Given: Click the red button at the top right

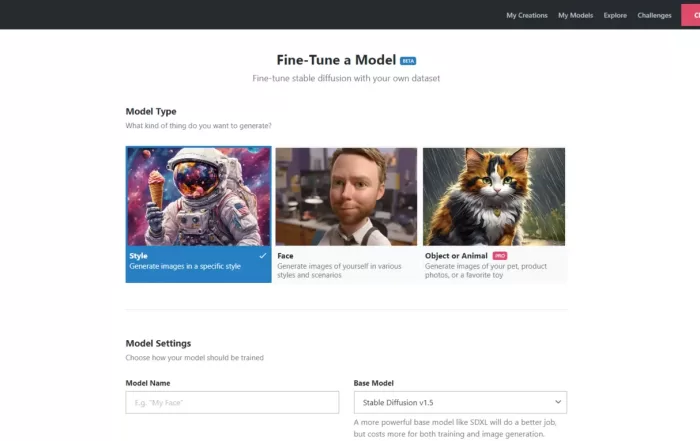Looking at the screenshot, I should [x=690, y=15].
